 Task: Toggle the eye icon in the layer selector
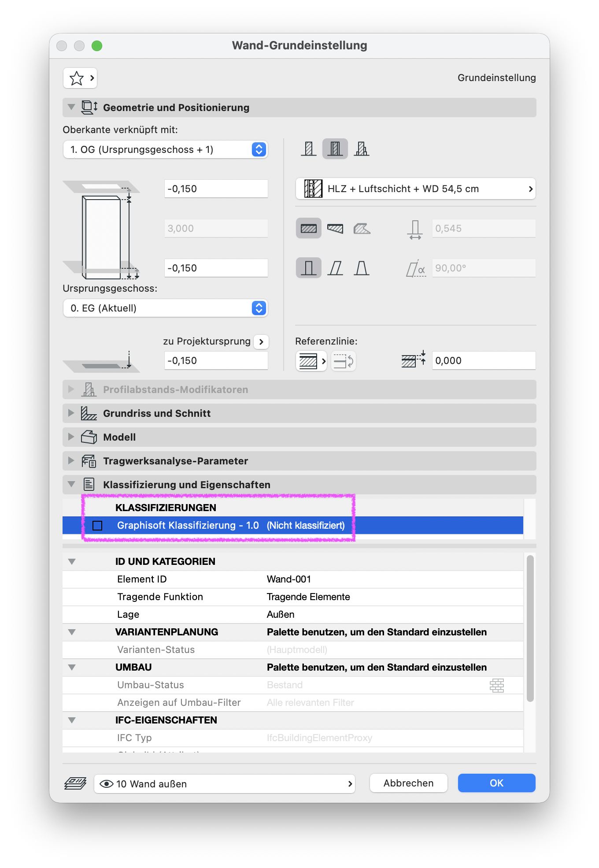point(106,784)
